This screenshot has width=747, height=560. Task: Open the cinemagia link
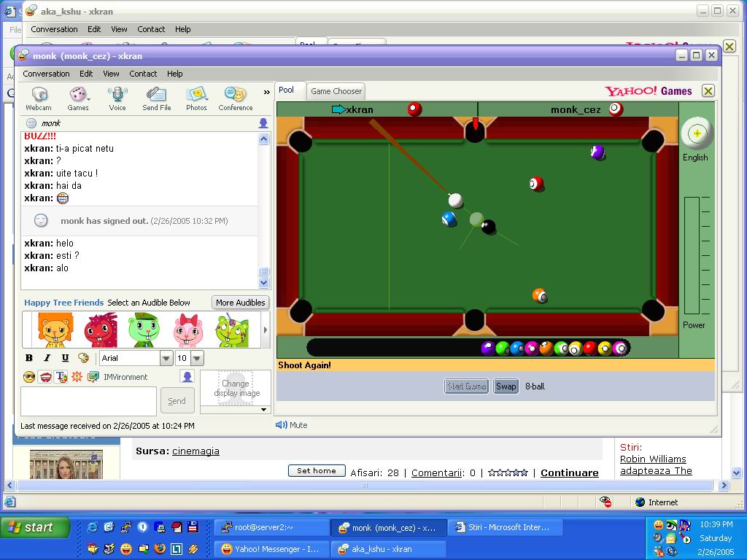pos(196,451)
